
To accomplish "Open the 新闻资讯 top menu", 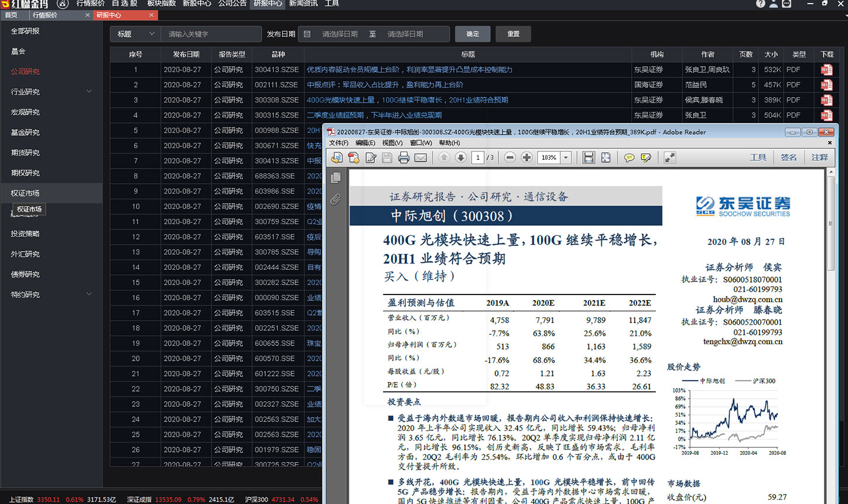I will pyautogui.click(x=303, y=4).
